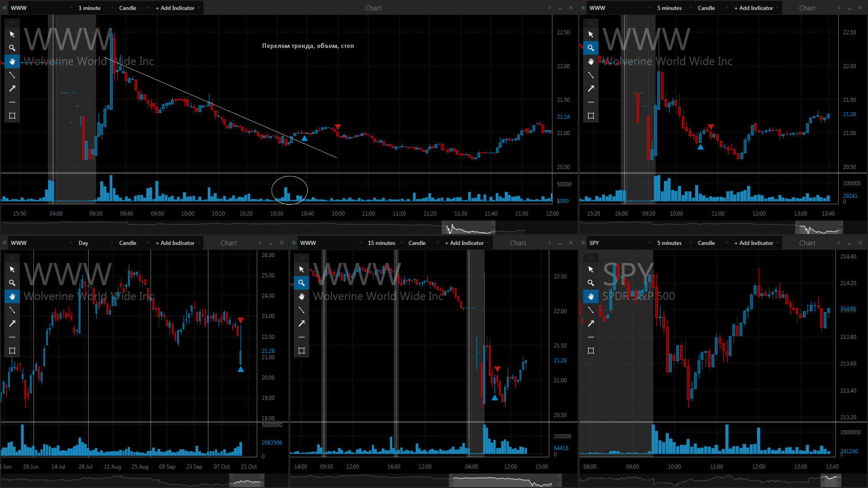
Task: Select the trend line tool in WWW Day chart
Action: click(x=12, y=310)
